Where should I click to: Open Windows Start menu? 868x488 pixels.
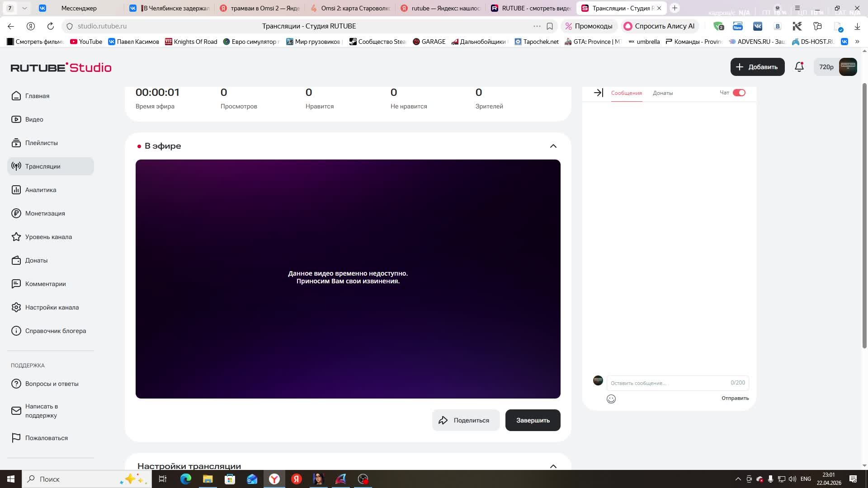11,479
